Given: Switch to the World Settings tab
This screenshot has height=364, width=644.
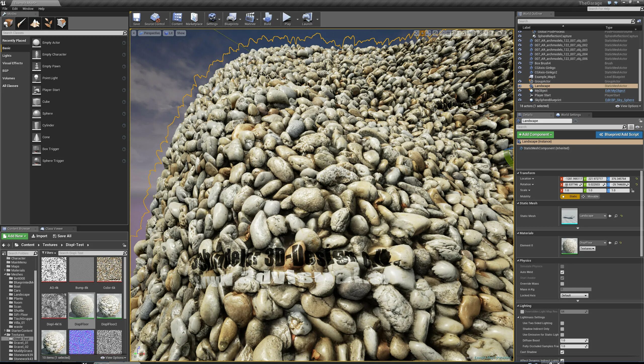Looking at the screenshot, I should 571,115.
